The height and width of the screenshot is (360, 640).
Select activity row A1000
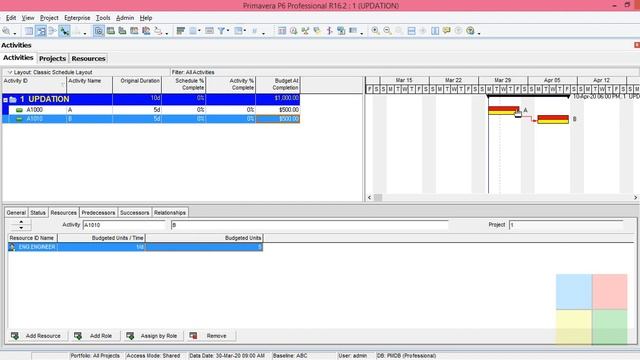pyautogui.click(x=151, y=110)
